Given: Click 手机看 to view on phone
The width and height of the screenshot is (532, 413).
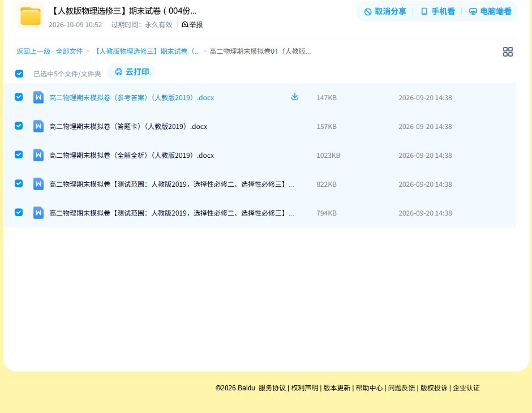Looking at the screenshot, I should (437, 11).
